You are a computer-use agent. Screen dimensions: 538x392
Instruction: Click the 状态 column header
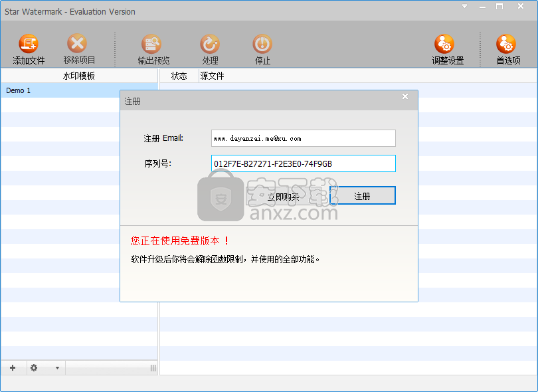pyautogui.click(x=179, y=76)
